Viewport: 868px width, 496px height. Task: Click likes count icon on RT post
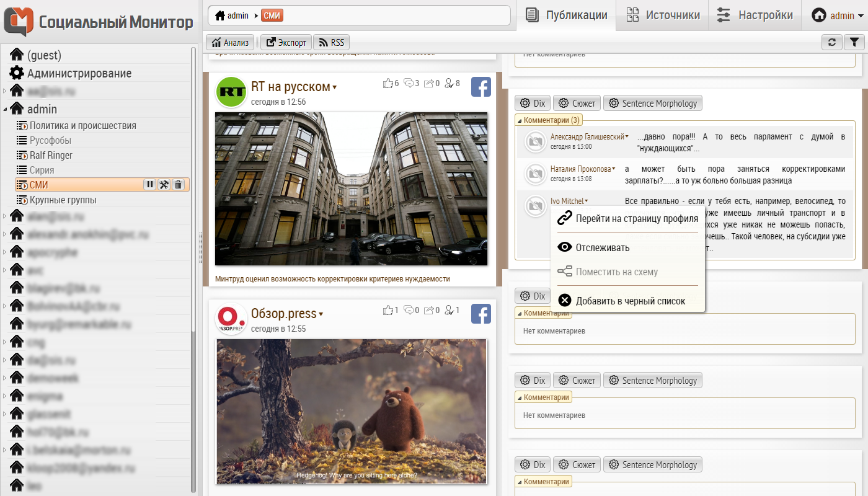[388, 83]
